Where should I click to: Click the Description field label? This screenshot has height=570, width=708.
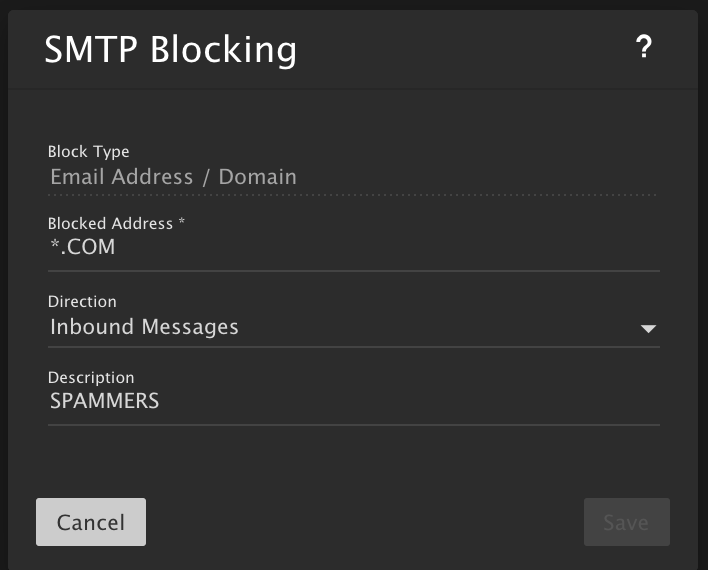(x=91, y=378)
